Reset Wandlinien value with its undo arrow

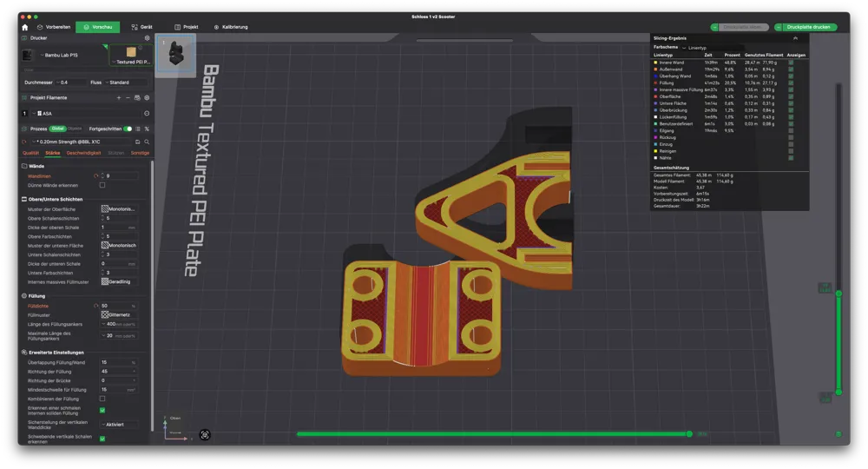tap(95, 176)
